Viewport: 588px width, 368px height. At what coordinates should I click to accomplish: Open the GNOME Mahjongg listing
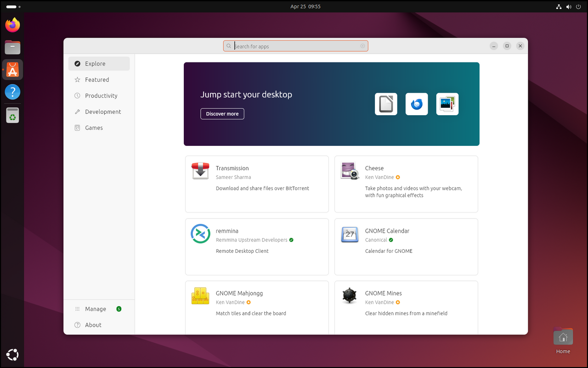[x=256, y=303]
